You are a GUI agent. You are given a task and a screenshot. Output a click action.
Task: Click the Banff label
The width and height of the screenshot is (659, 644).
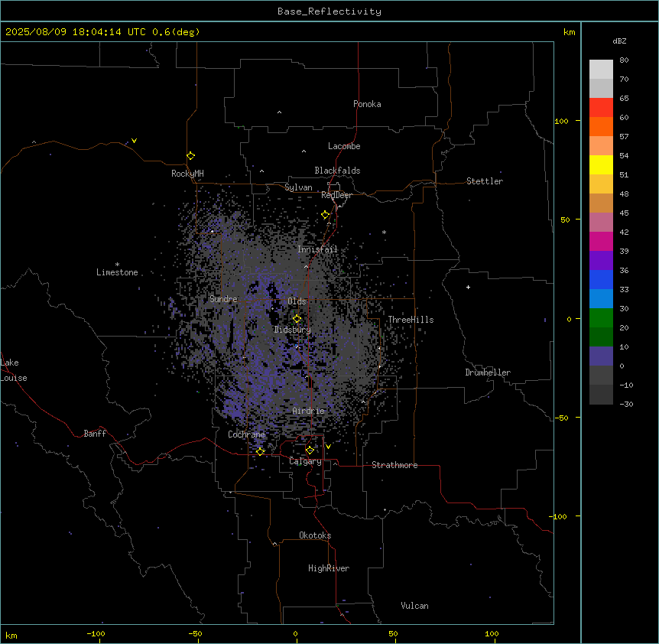click(x=95, y=434)
